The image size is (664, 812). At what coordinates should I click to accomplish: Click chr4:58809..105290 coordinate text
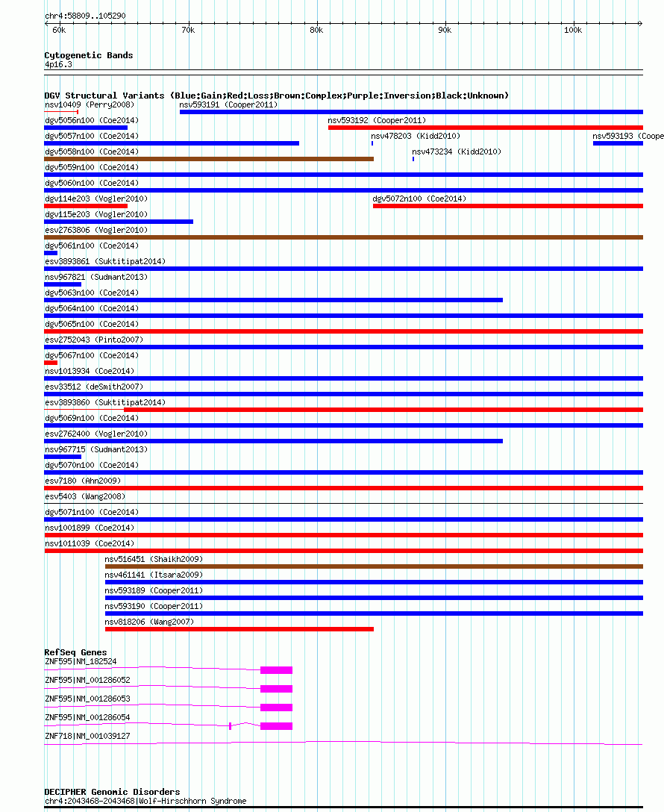click(85, 16)
